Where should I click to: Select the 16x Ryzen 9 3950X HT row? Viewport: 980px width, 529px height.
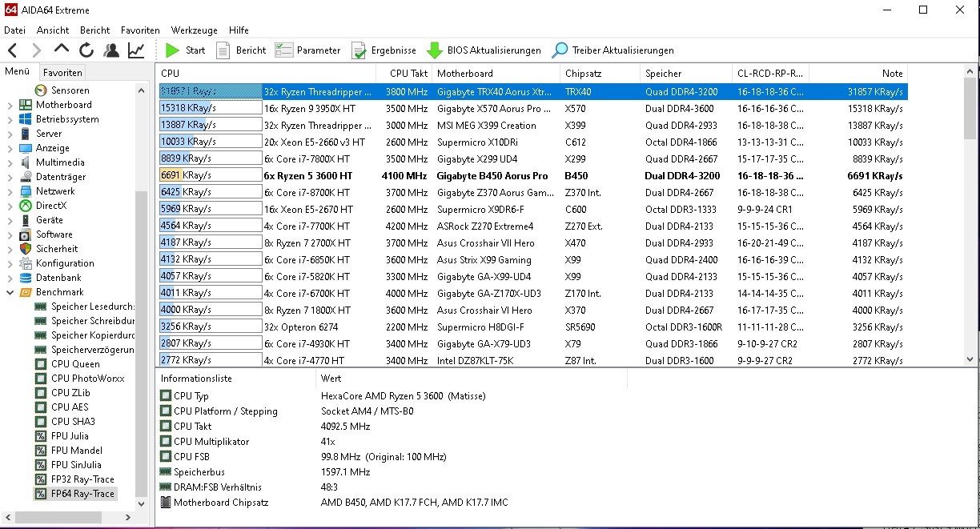tap(532, 108)
